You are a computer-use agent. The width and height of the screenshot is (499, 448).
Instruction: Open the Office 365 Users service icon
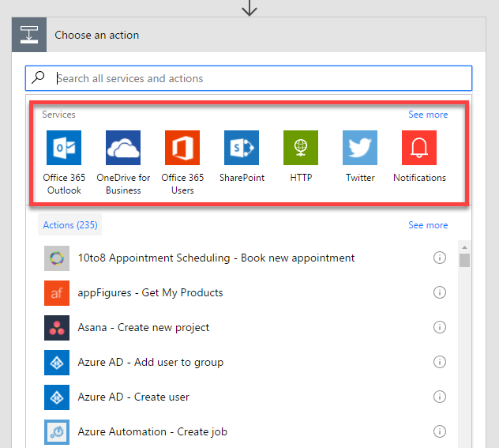pyautogui.click(x=182, y=148)
